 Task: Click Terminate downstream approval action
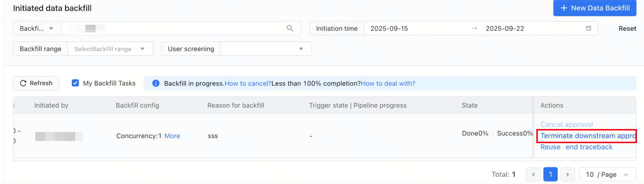[x=588, y=136]
